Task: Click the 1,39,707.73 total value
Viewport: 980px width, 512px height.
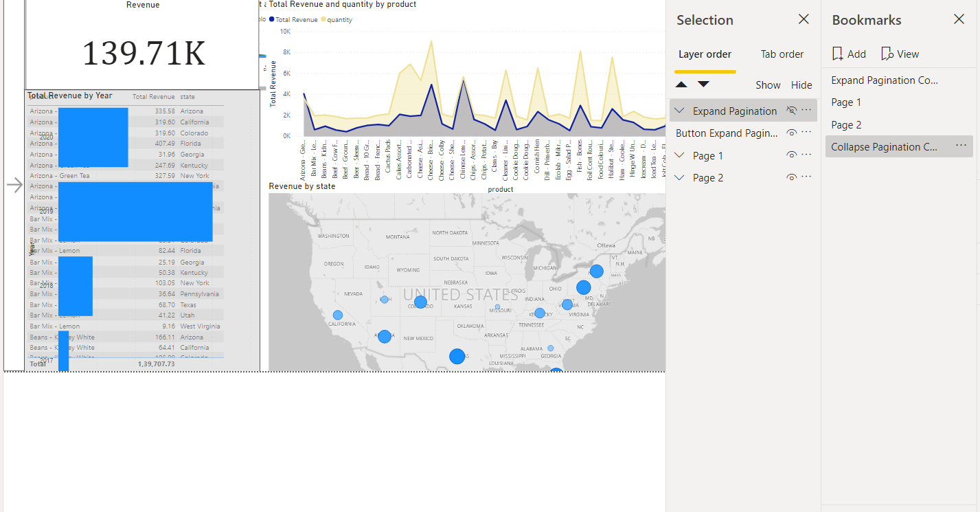Action: tap(156, 364)
